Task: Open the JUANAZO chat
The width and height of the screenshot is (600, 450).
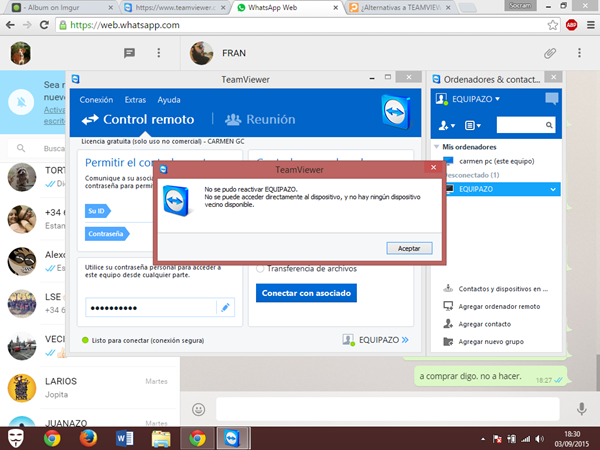Action: [x=90, y=419]
